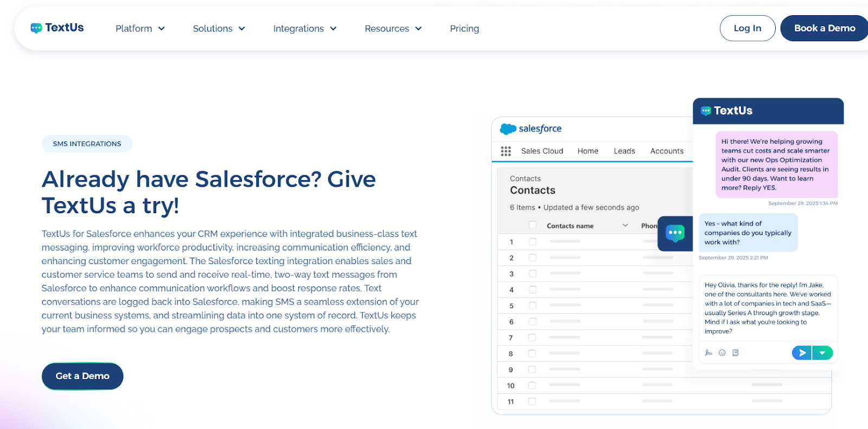Toggle the select-all checkbox in contacts header

click(533, 225)
